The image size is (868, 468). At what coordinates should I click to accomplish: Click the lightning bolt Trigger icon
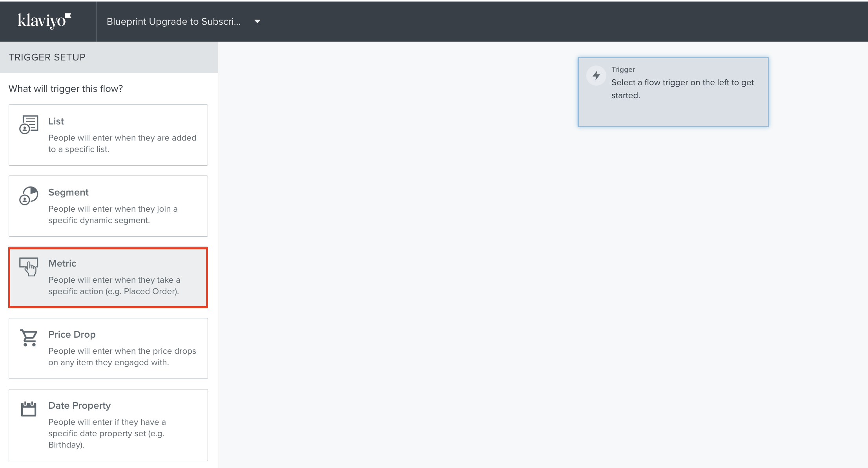click(596, 75)
